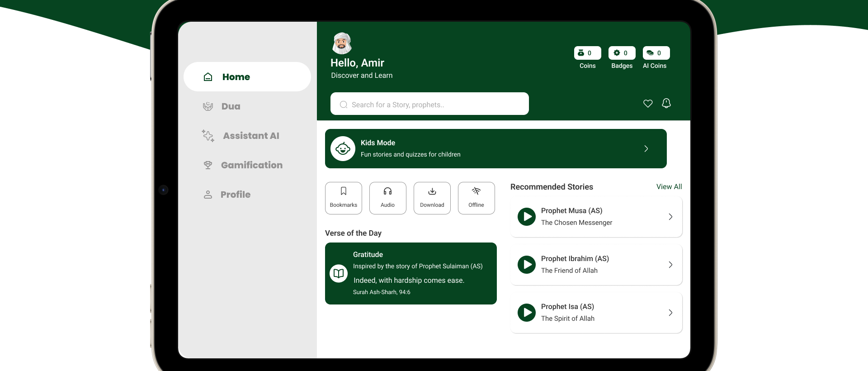Open the Gratitude verse of the day card

411,273
